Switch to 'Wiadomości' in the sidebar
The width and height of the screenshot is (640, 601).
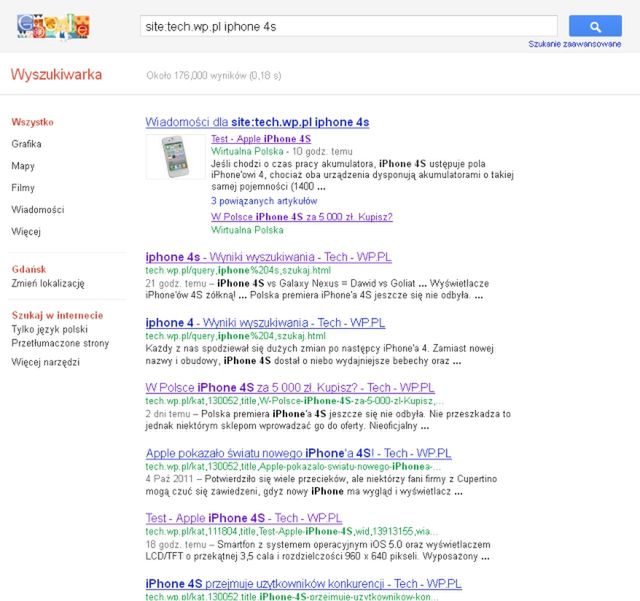38,209
